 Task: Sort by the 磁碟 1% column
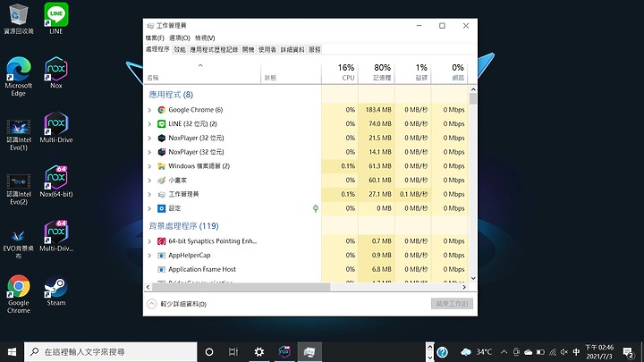[x=412, y=72]
